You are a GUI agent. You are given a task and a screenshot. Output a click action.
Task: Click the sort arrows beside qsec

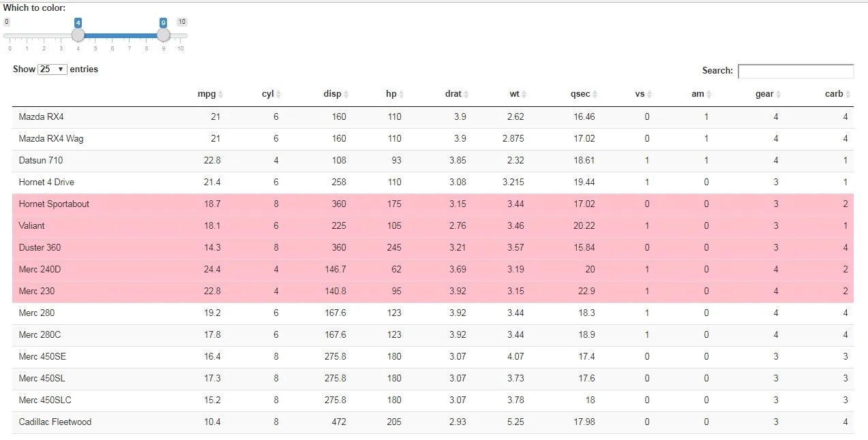point(595,95)
